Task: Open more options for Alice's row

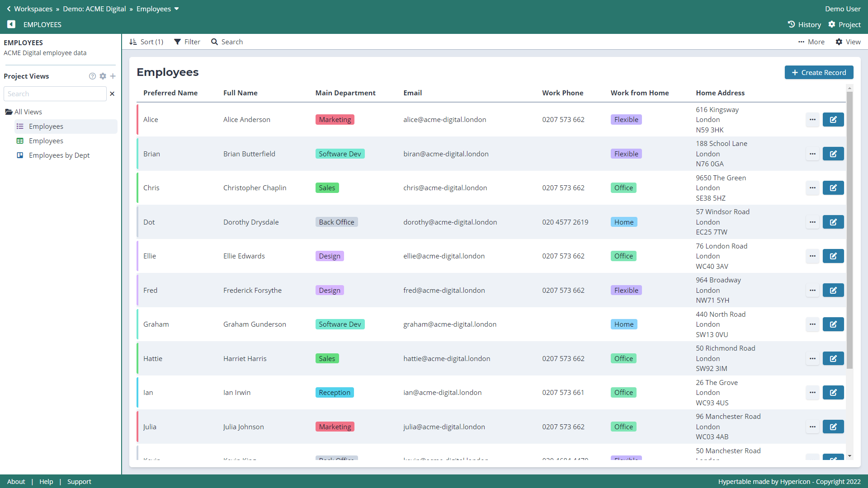Action: [812, 120]
